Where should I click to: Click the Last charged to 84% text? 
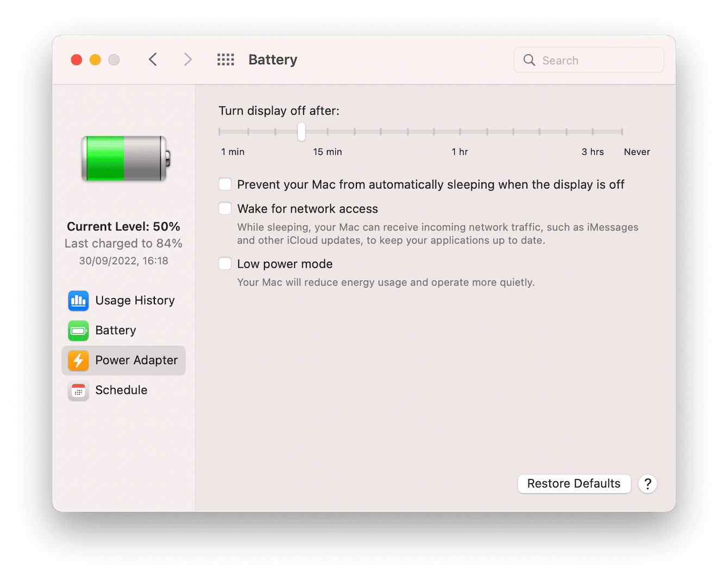pos(123,243)
